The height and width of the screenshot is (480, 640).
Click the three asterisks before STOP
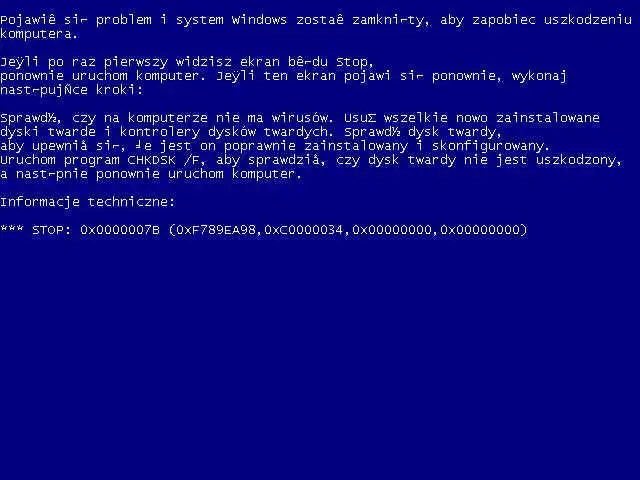(x=12, y=229)
